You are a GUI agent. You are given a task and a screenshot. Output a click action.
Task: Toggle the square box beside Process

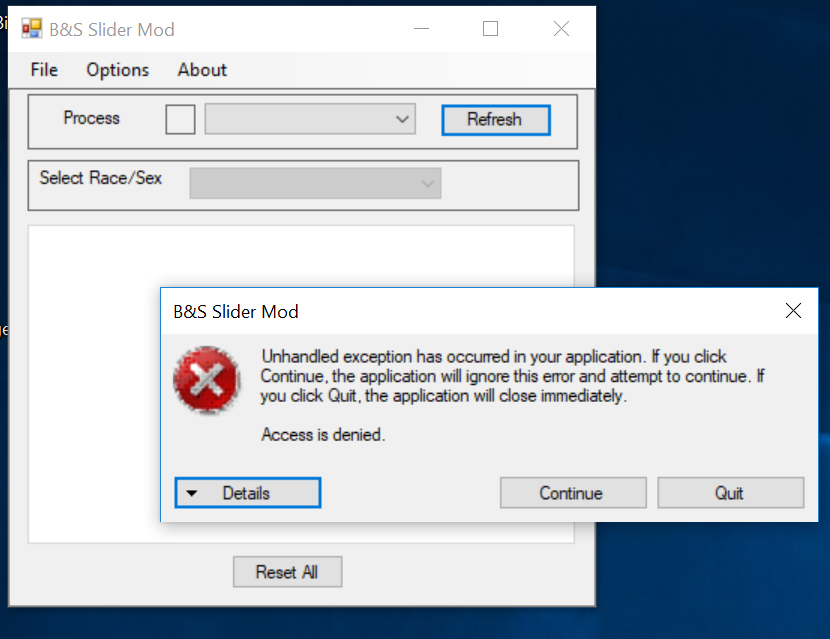point(180,120)
